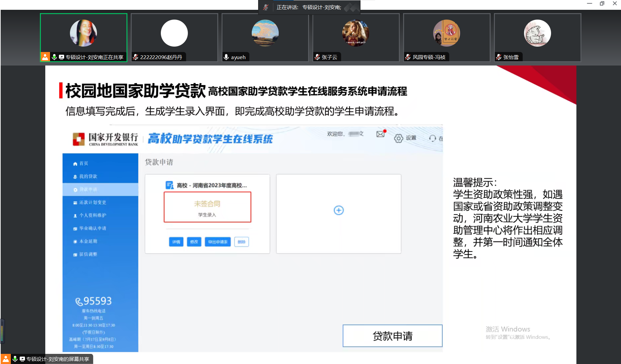Click the China Development Bank logo
621x364 pixels.
79,139
